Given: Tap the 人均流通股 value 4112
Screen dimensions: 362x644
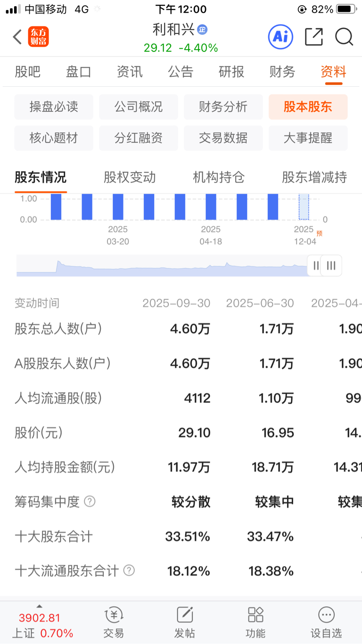Looking at the screenshot, I should pyautogui.click(x=197, y=398).
